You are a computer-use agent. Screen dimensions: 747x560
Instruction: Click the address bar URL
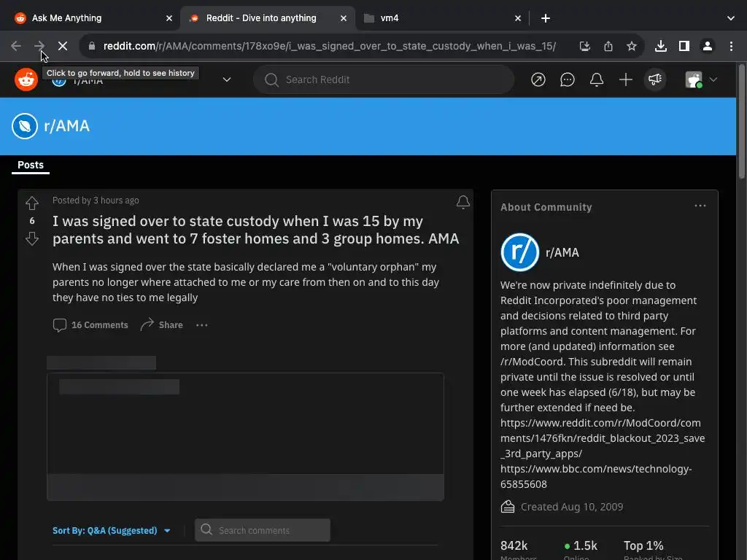point(330,46)
